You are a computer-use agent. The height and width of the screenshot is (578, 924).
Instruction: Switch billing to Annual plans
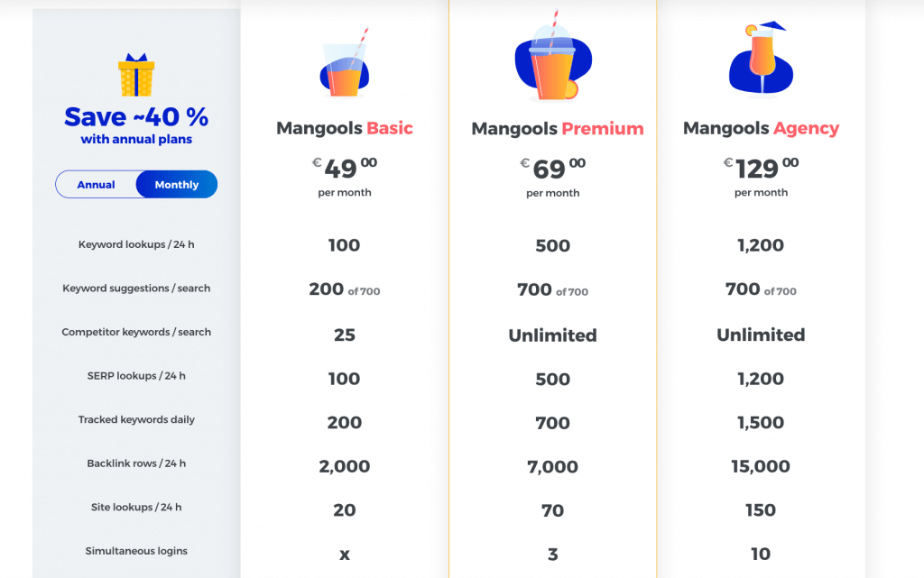point(97,184)
